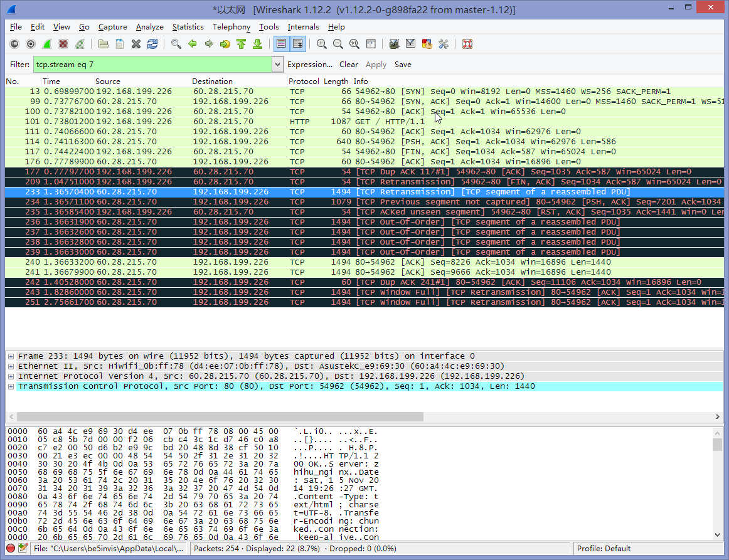Open the Statistics menu
This screenshot has width=729, height=560.
tap(188, 27)
